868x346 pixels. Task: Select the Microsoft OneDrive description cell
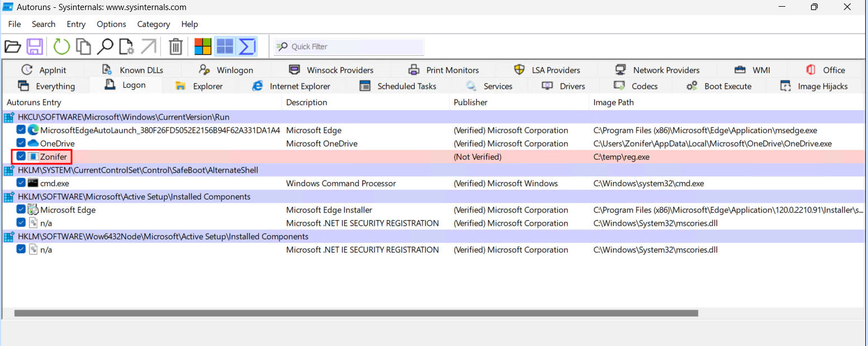click(x=321, y=144)
